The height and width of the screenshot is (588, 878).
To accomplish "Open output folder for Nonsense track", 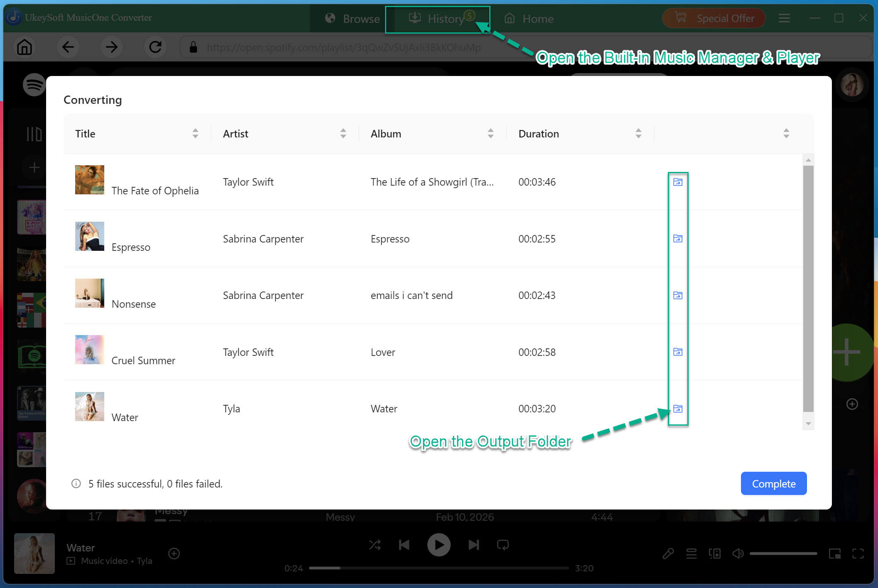I will [x=678, y=295].
